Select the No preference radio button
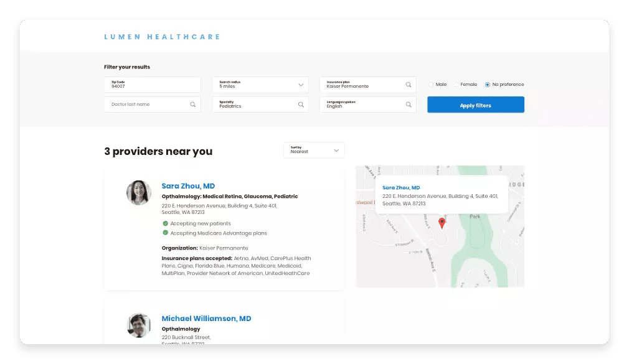This screenshot has height=364, width=629. (x=488, y=85)
